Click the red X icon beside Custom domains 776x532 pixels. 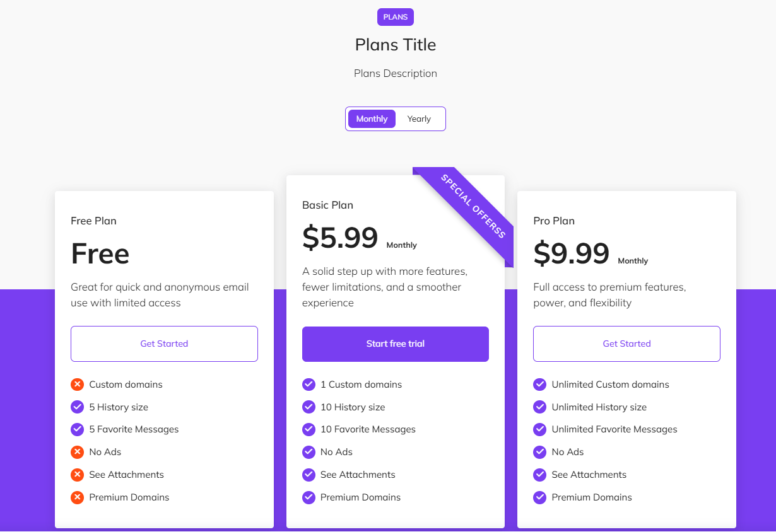77,385
